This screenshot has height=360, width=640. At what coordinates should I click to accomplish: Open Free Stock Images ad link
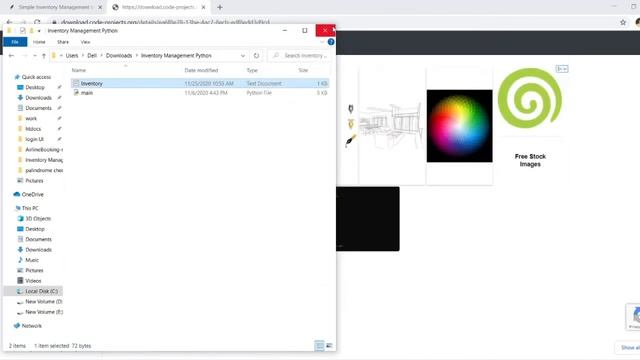coord(530,160)
